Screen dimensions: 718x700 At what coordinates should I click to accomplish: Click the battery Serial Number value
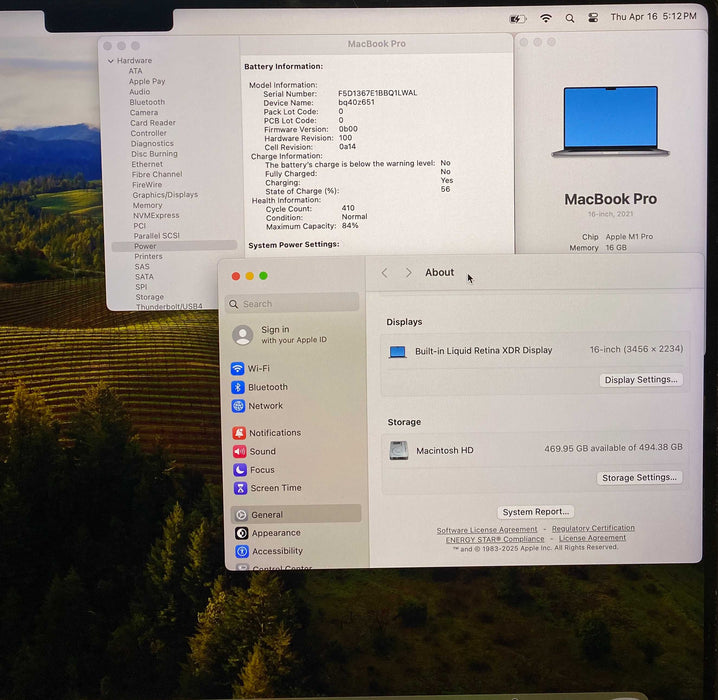click(x=378, y=93)
